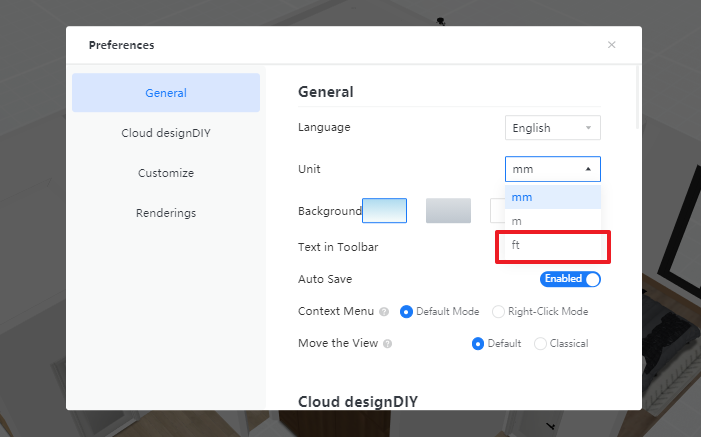Choose the mm unit option
The image size is (701, 437).
[x=553, y=197]
